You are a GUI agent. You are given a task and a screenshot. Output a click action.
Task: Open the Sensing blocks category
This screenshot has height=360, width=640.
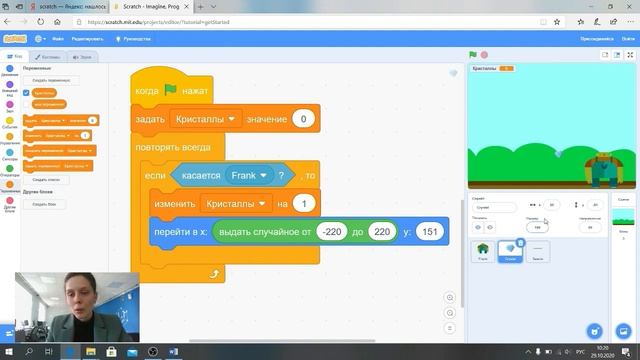point(10,155)
